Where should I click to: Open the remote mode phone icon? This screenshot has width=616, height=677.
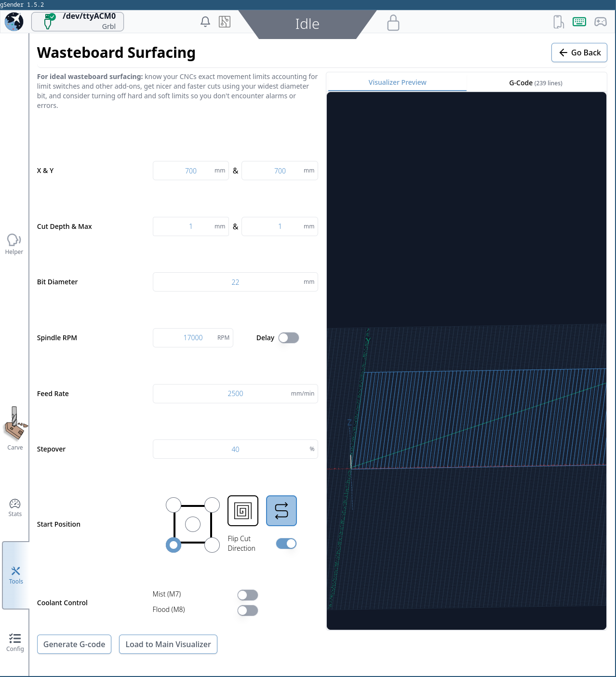pyautogui.click(x=558, y=22)
